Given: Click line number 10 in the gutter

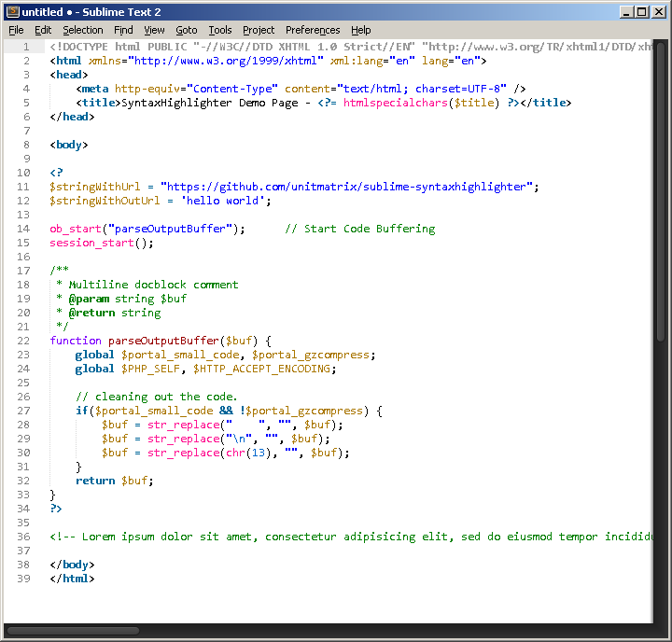Looking at the screenshot, I should coord(23,173).
